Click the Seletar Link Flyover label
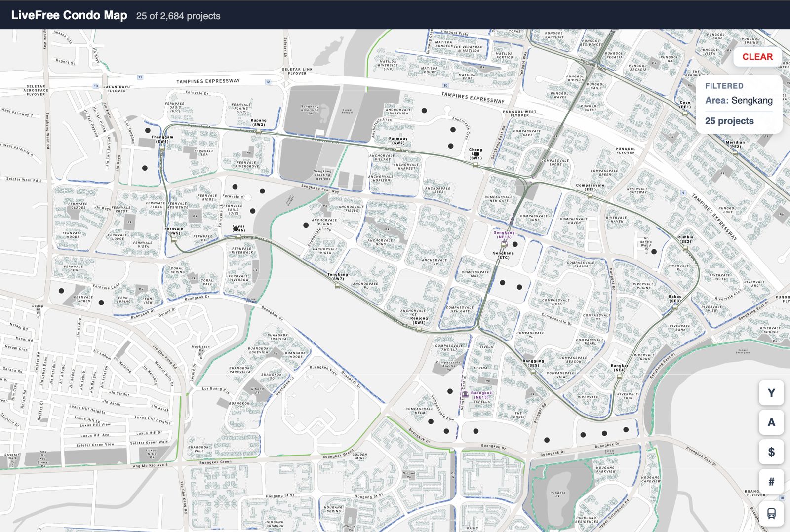This screenshot has height=532, width=790. (x=297, y=71)
